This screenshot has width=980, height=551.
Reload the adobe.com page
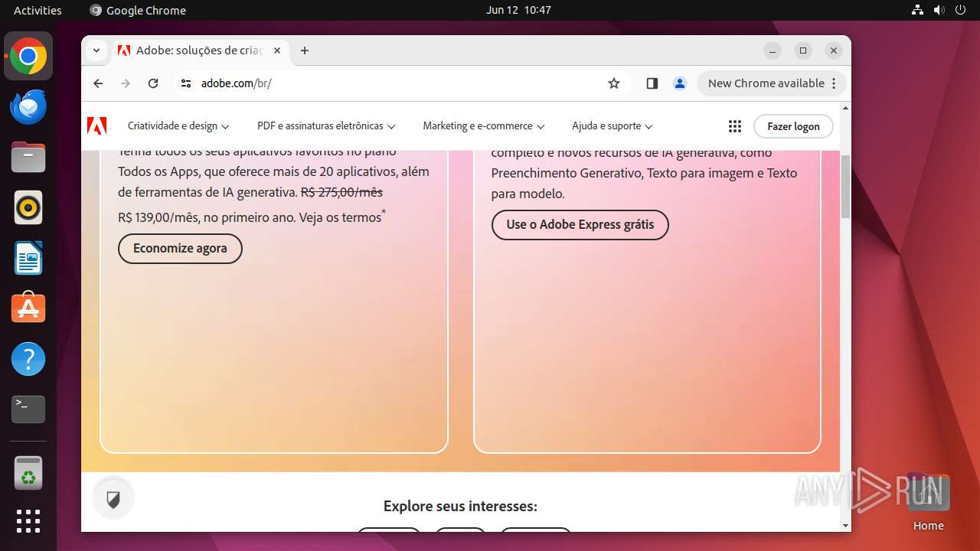coord(153,83)
